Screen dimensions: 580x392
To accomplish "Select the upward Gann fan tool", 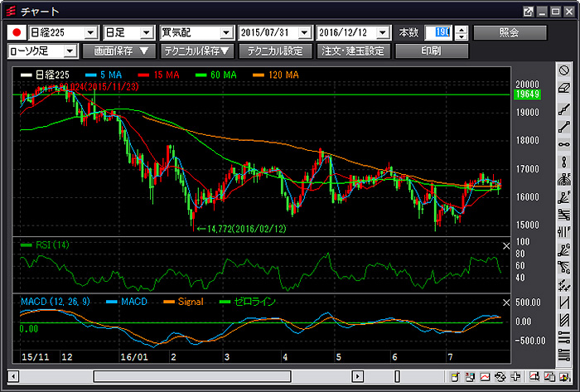I will tap(564, 250).
